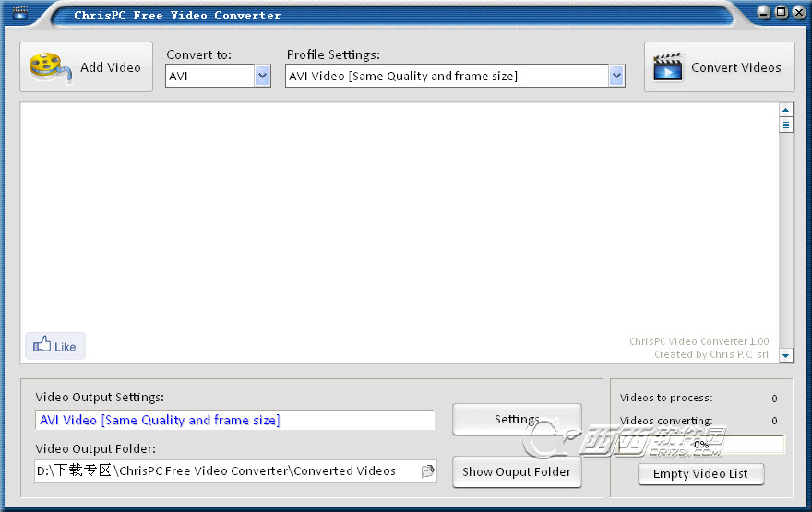The image size is (812, 512).
Task: Click the scrollbar thumb in video list
Action: tap(785, 125)
